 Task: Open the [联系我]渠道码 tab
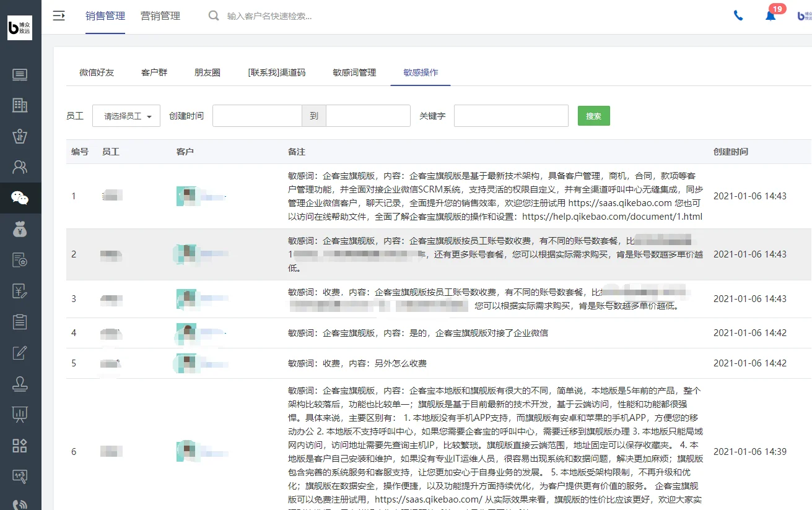[x=277, y=72]
